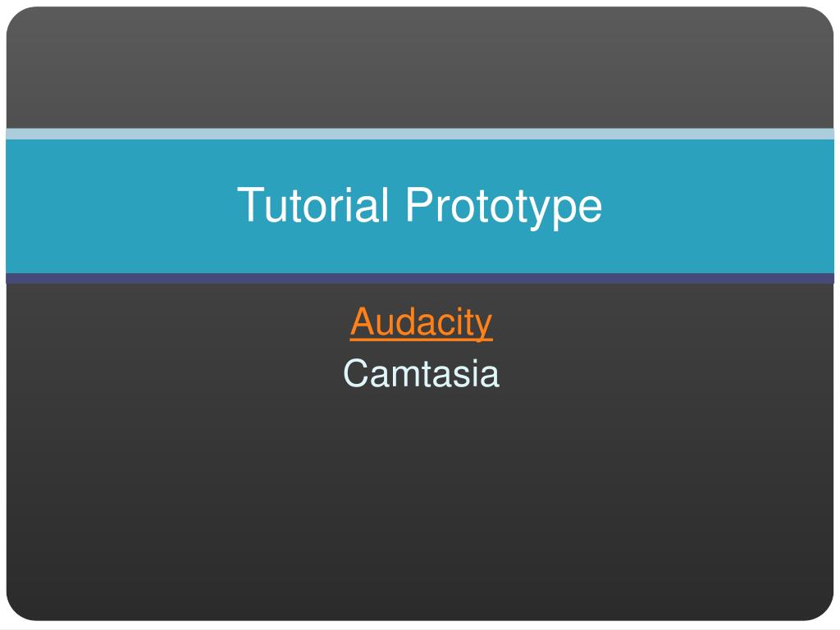Click the gray area above the title banner

point(420,67)
